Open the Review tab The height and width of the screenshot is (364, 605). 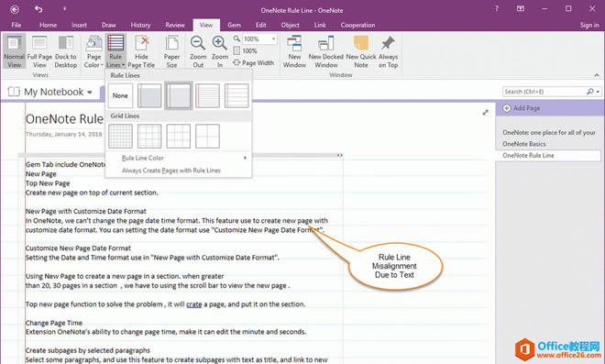pyautogui.click(x=175, y=25)
